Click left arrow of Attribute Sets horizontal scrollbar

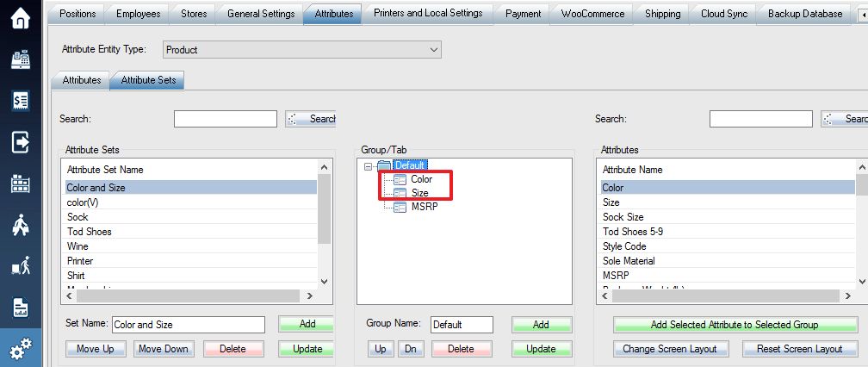69,296
